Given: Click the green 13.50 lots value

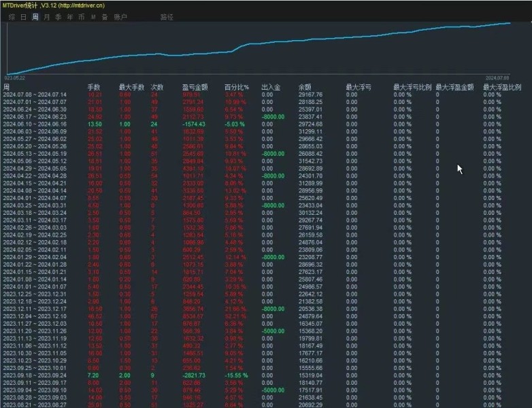Looking at the screenshot, I should [95, 124].
